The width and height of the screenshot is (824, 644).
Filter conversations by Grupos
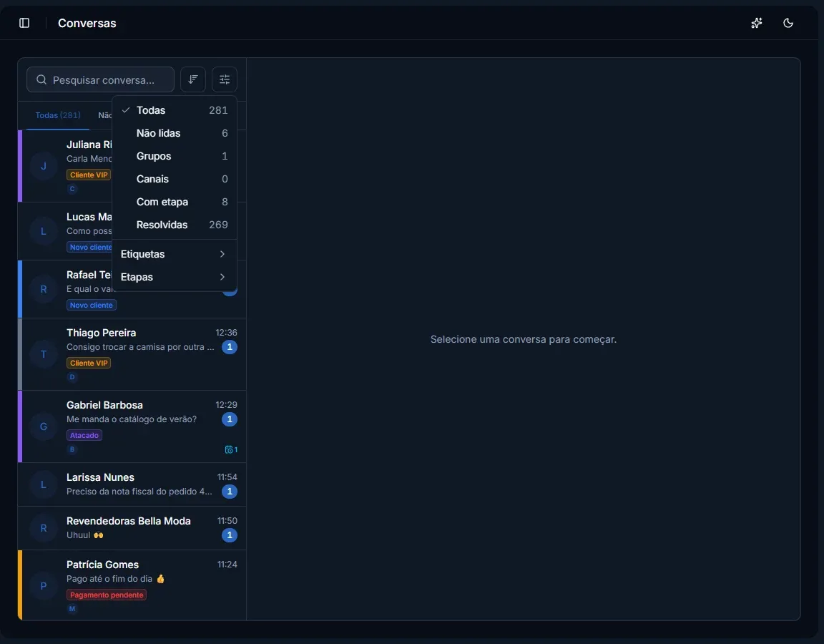pyautogui.click(x=175, y=156)
